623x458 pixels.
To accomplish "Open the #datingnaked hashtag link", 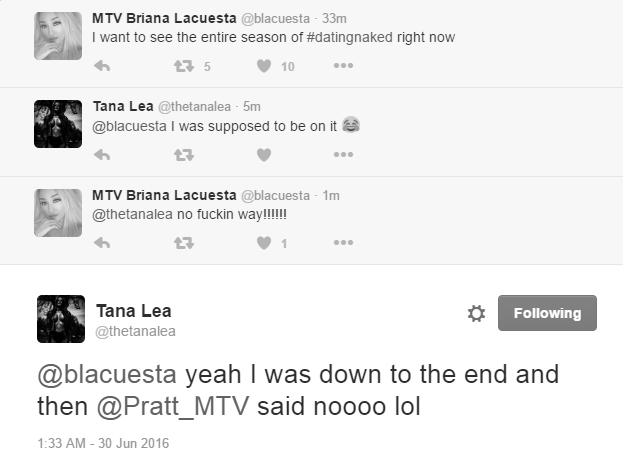I will click(350, 37).
